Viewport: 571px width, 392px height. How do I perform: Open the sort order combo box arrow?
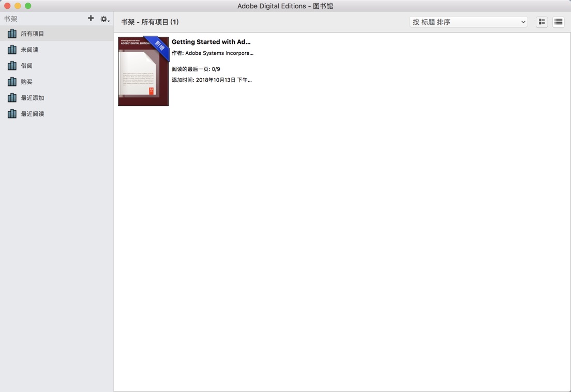click(x=523, y=22)
